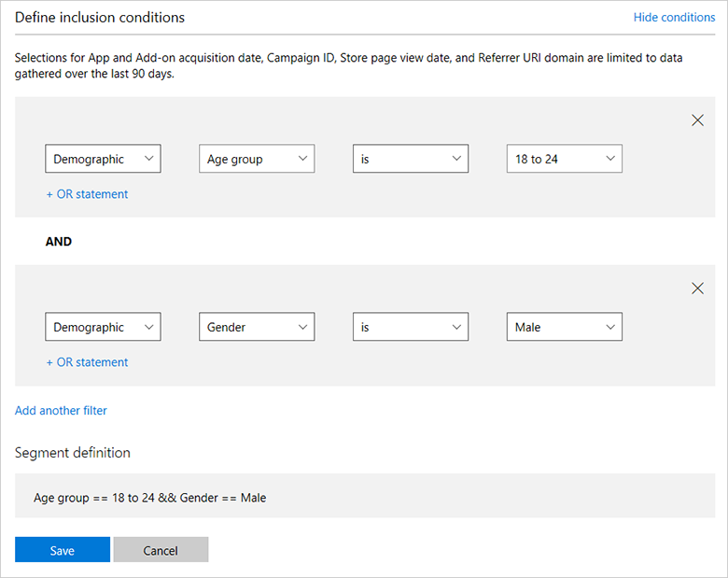Click Add another filter link
Image resolution: width=728 pixels, height=578 pixels.
click(x=61, y=411)
